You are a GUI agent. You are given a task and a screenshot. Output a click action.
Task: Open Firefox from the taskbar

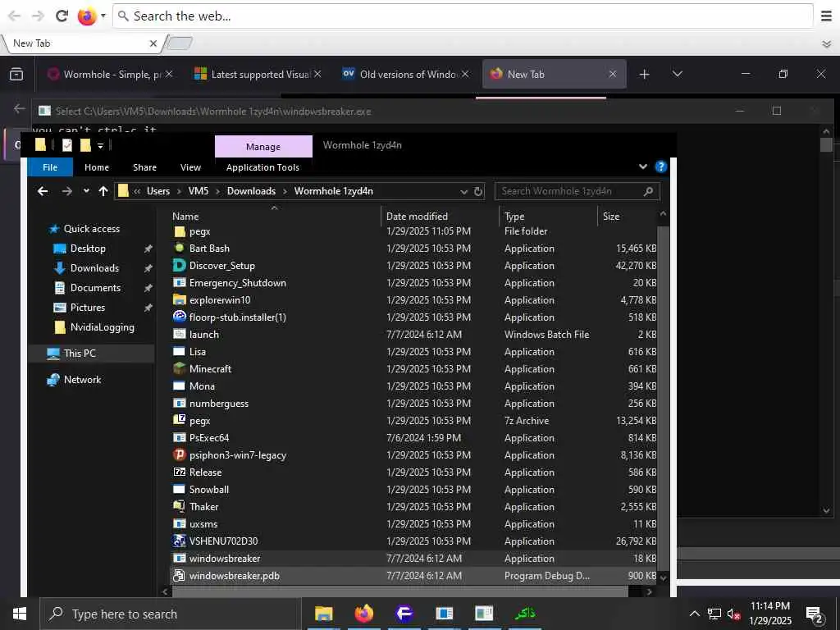(363, 614)
